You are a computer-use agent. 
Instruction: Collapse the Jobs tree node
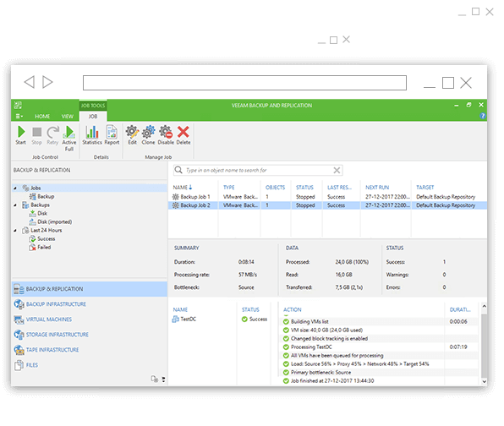coord(15,188)
